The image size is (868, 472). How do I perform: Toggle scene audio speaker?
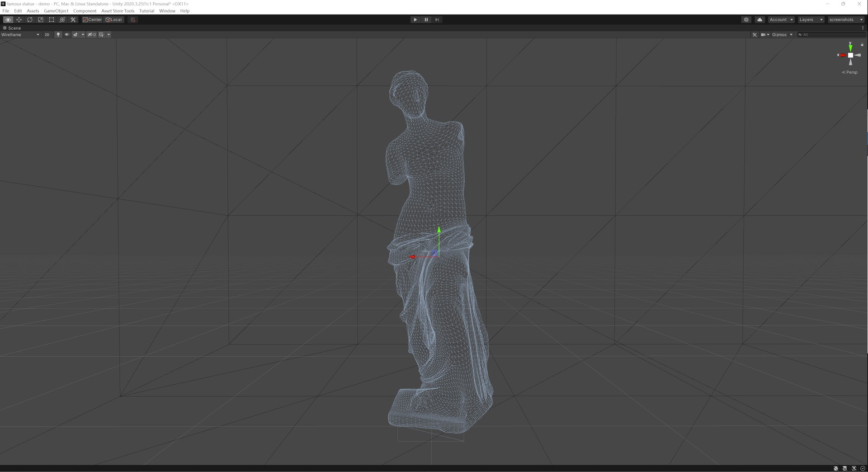[x=67, y=35]
